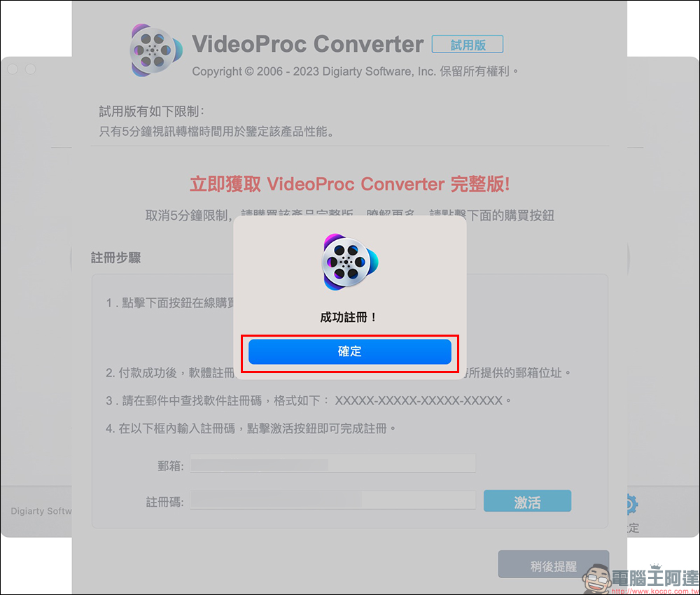Click the VideoProc Converter title text

pos(307,43)
